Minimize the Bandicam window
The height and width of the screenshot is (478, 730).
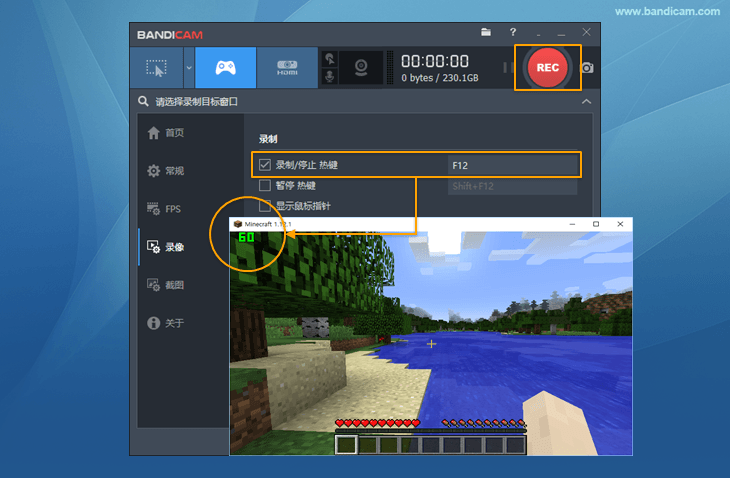point(561,33)
